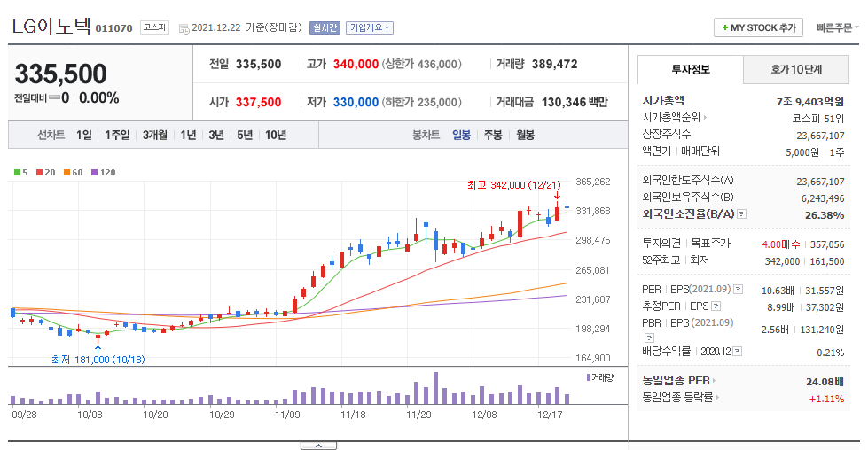Click the +1.11% industry change value
The image size is (868, 450).
(x=826, y=399)
